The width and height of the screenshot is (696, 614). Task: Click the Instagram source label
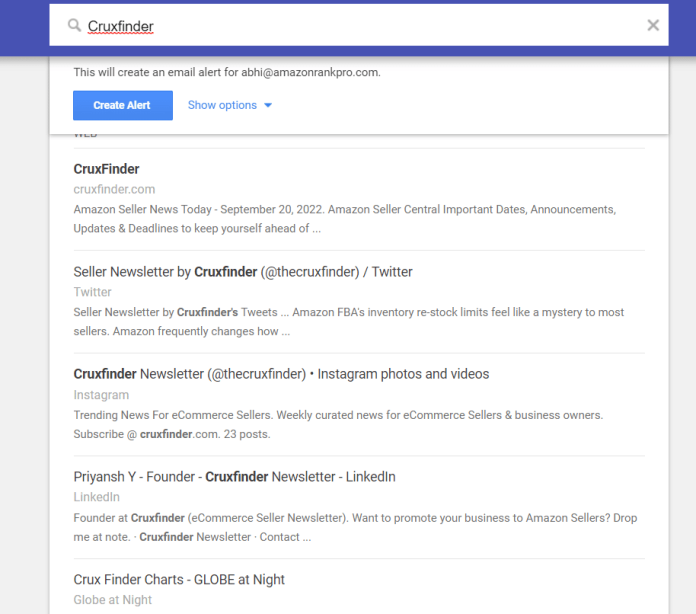(x=101, y=395)
